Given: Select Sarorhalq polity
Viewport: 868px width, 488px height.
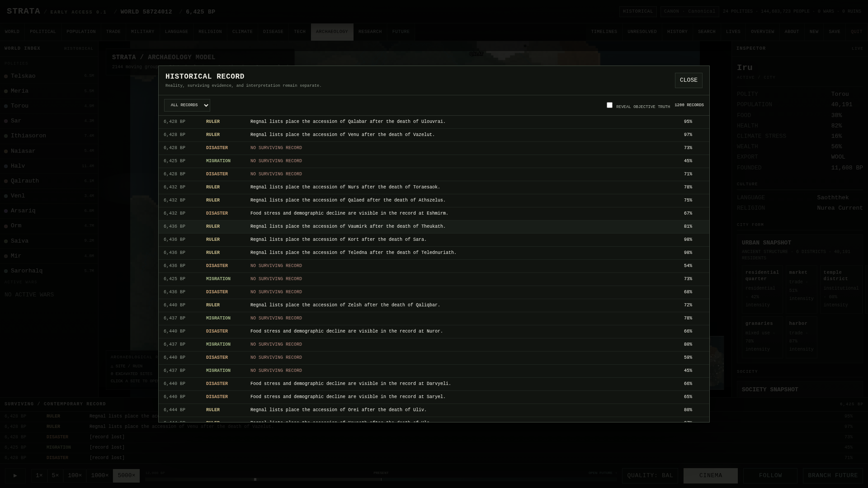Looking at the screenshot, I should pos(49,271).
